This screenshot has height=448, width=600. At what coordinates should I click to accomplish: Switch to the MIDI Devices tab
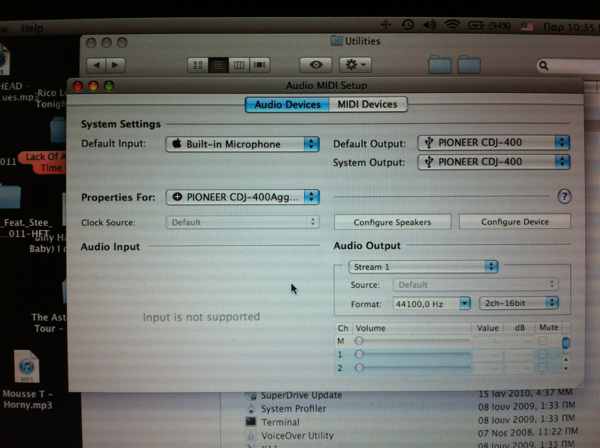click(x=366, y=104)
